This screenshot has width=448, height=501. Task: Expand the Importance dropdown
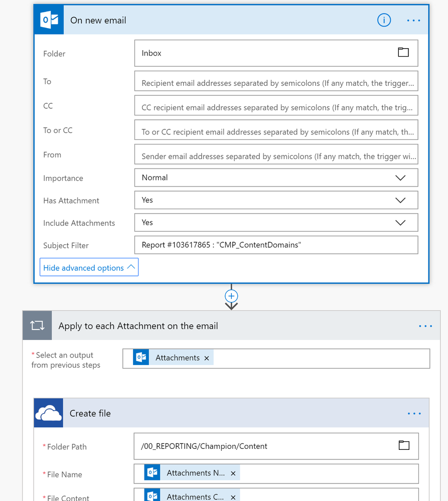400,178
